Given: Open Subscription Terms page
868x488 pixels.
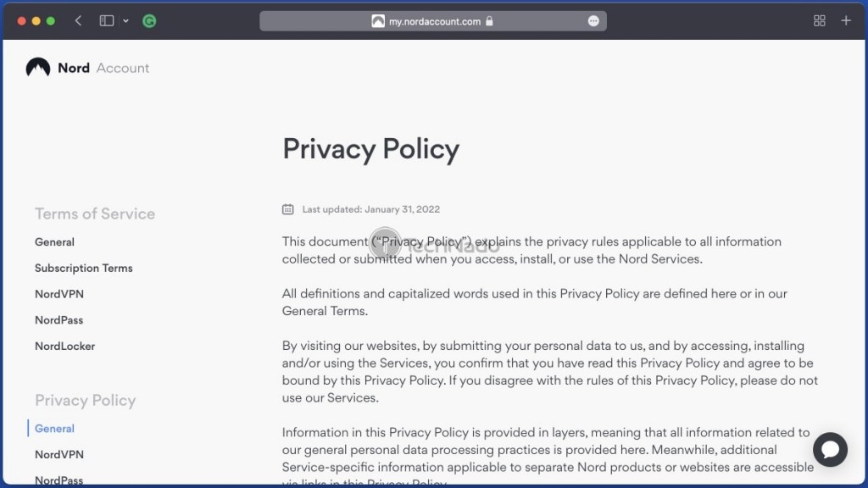Looking at the screenshot, I should pyautogui.click(x=84, y=268).
